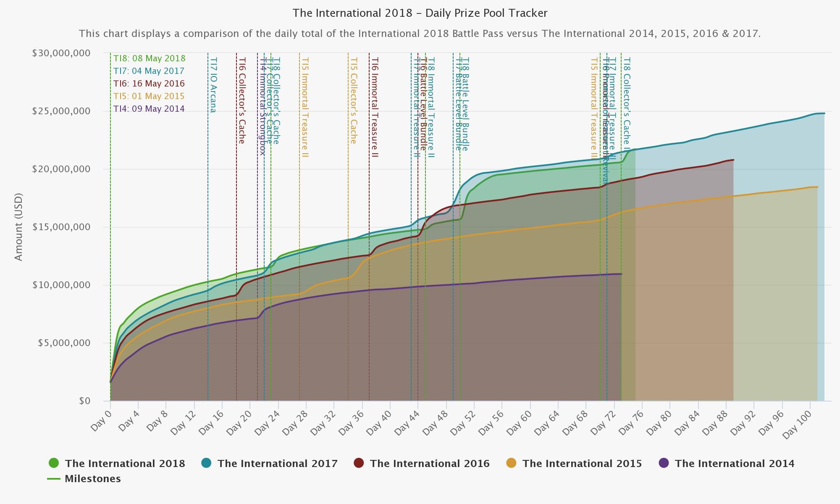
Task: Click the 'Day 0' x-axis label
Action: tap(101, 421)
